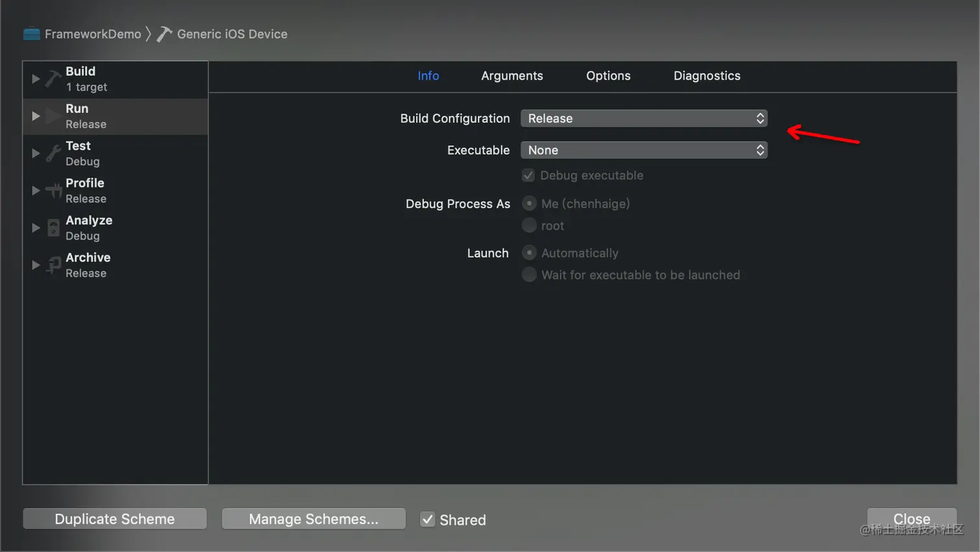Viewport: 980px width, 552px height.
Task: Click the Test wrench icon
Action: coord(53,154)
